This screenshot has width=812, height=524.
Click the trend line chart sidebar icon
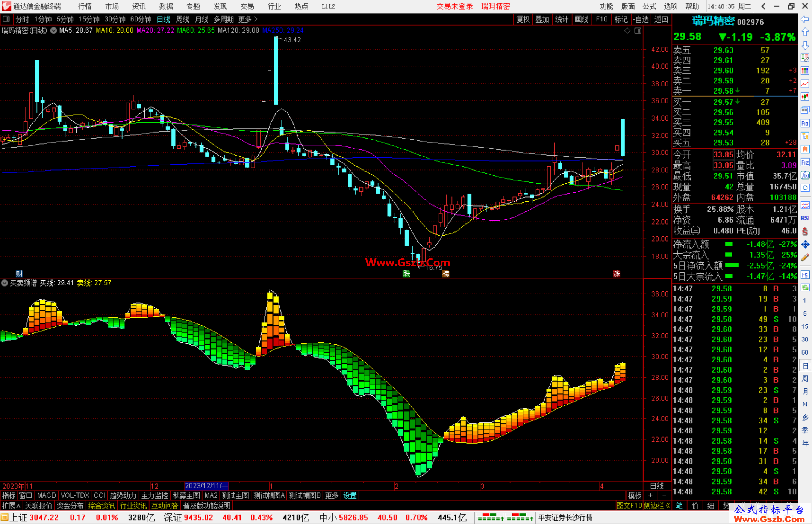(x=805, y=84)
